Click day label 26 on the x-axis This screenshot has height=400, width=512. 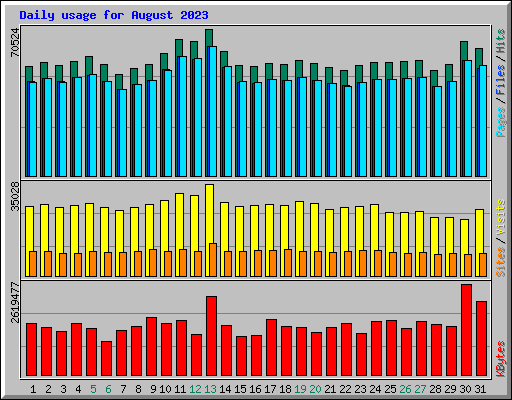405,389
